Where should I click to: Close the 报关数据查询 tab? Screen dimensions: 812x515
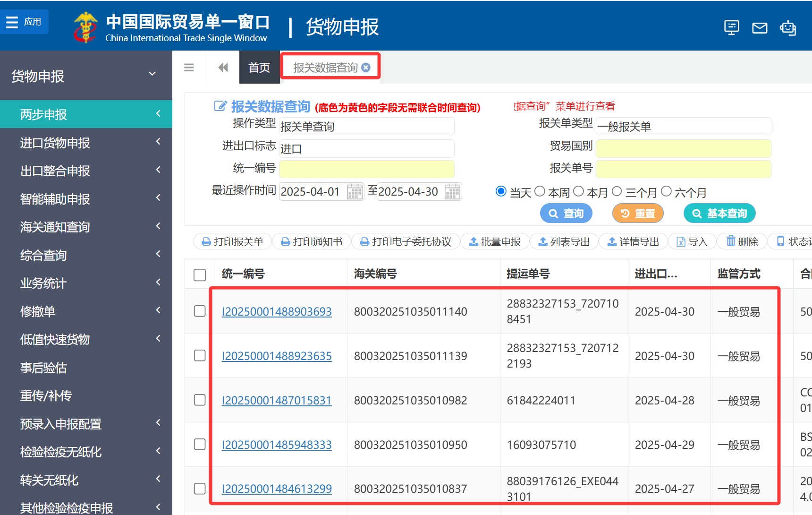click(x=366, y=68)
